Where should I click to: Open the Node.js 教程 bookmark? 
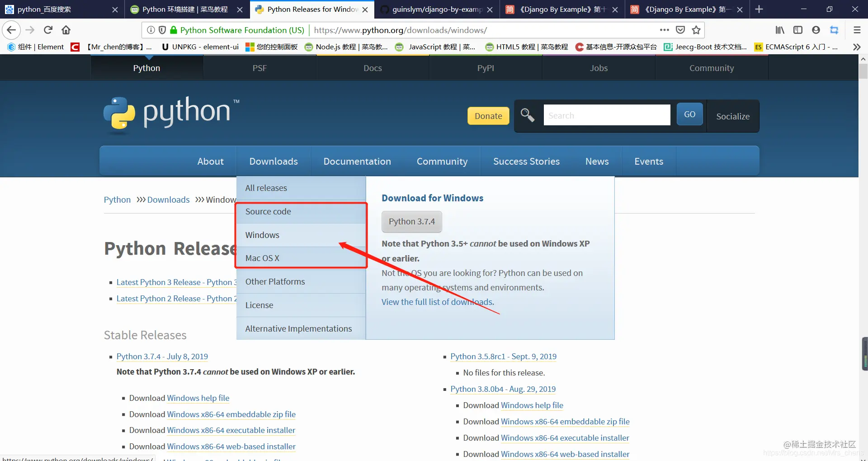click(x=346, y=47)
